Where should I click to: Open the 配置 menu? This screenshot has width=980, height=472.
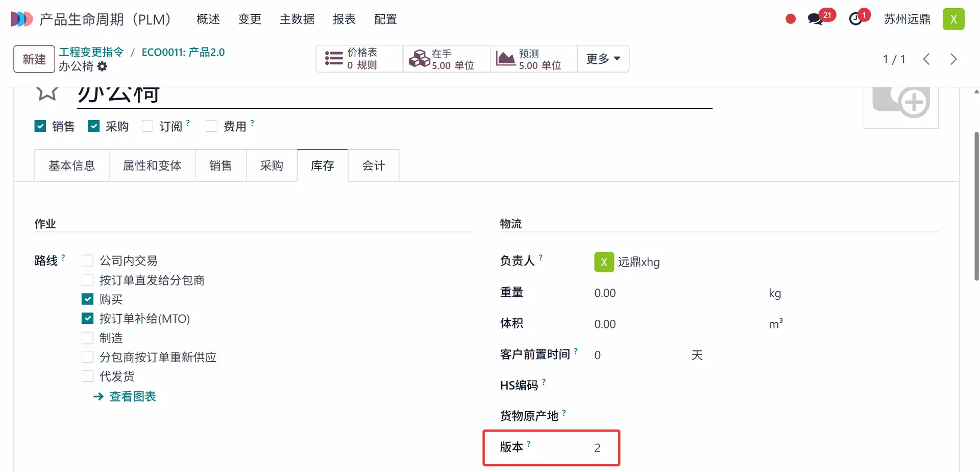pos(385,19)
